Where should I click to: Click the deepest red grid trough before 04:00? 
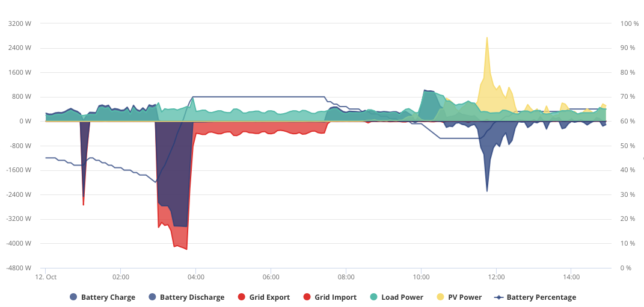(x=186, y=249)
